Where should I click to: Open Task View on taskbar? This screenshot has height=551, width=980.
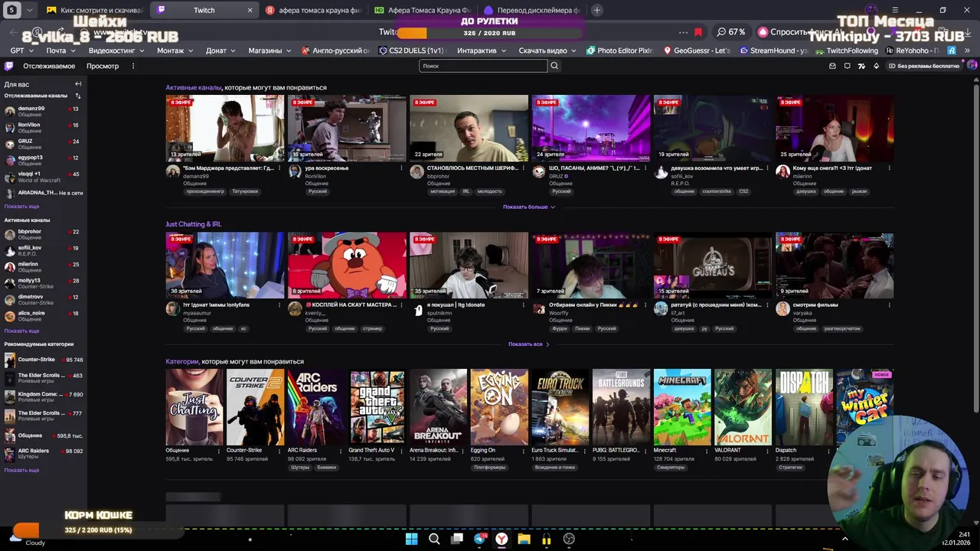click(457, 539)
